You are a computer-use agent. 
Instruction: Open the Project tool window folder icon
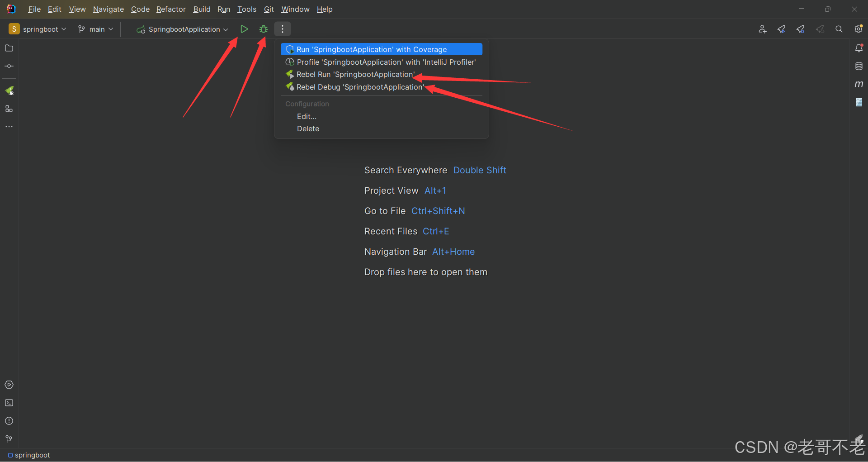(x=9, y=48)
